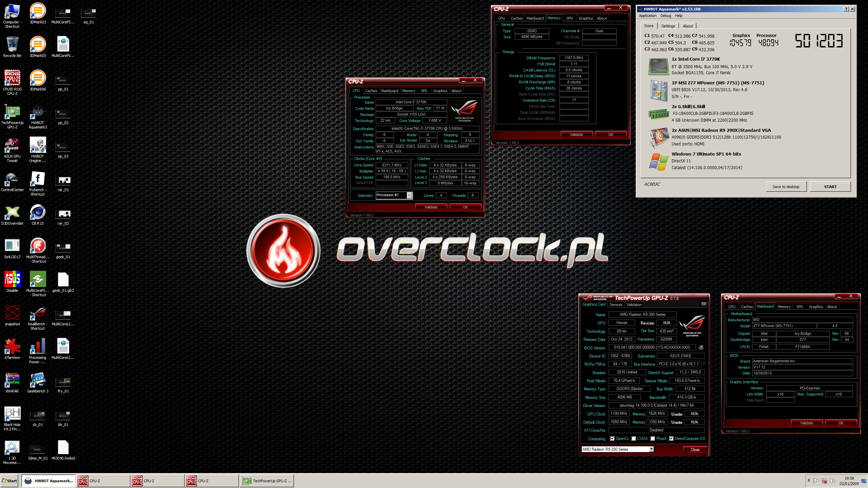868x488 pixels.
Task: Click HWBOT Aquamark taskbar button
Action: coord(49,481)
